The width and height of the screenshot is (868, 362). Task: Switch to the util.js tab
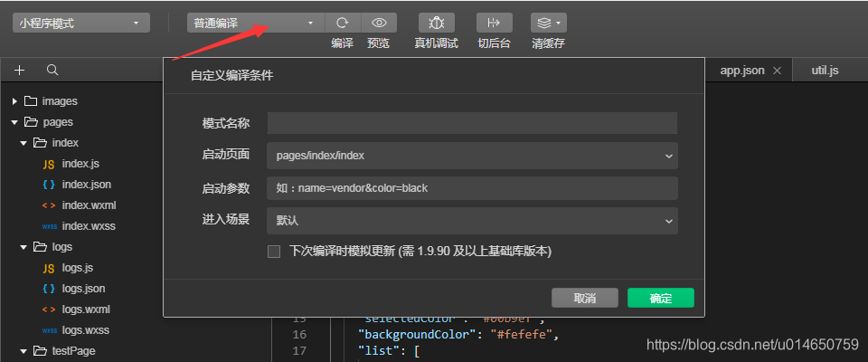tap(825, 71)
